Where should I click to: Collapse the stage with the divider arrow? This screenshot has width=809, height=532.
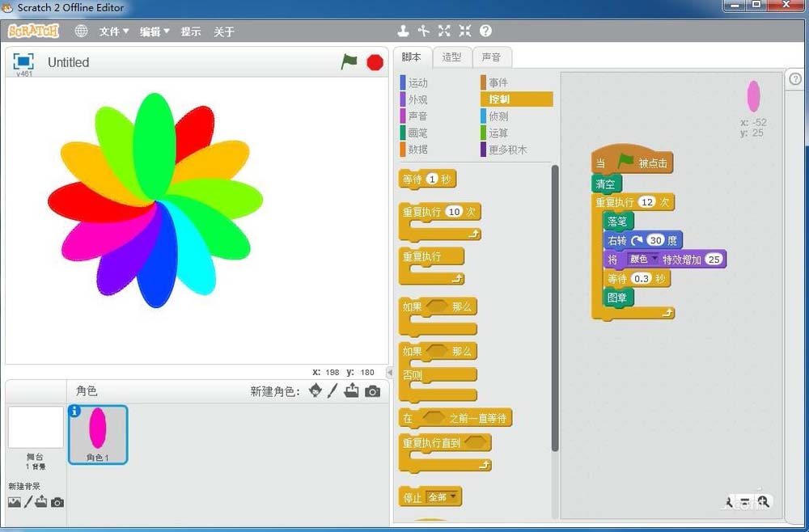pos(390,372)
